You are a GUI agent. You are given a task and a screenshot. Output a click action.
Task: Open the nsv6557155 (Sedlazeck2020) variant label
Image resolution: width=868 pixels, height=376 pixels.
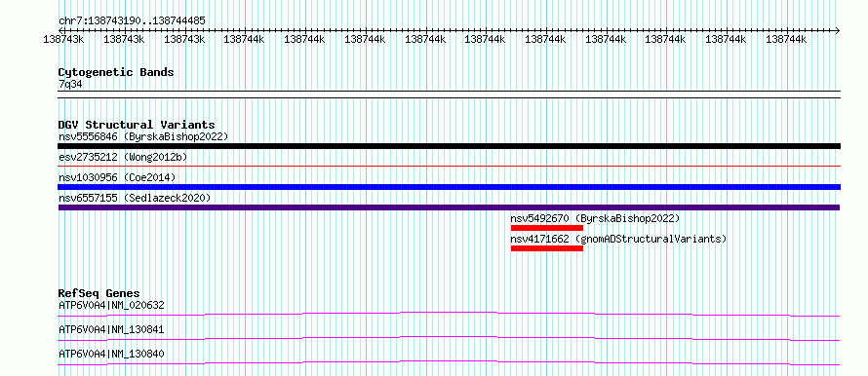pos(135,198)
